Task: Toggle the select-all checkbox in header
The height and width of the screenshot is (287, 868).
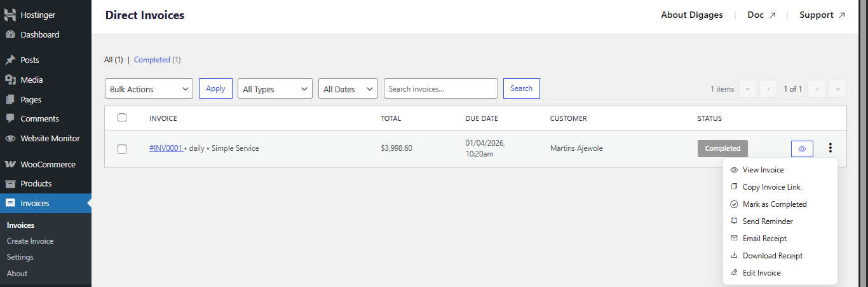Action: pos(122,118)
